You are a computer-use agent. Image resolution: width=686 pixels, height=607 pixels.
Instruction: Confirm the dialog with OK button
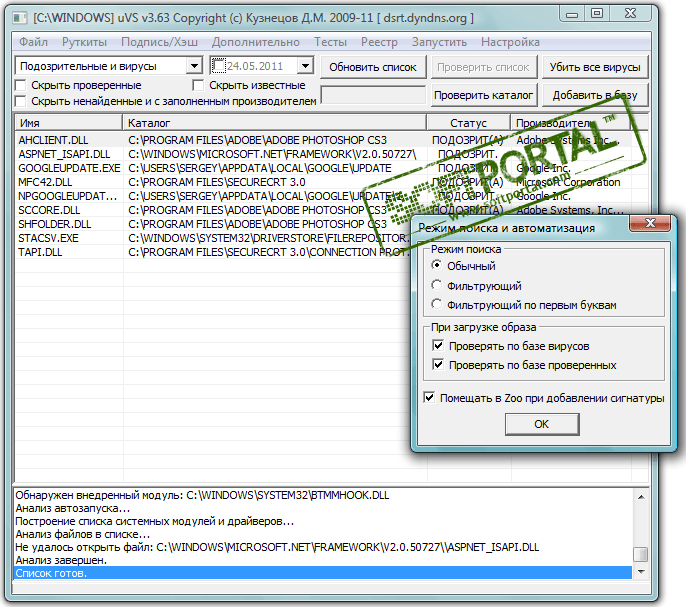542,424
